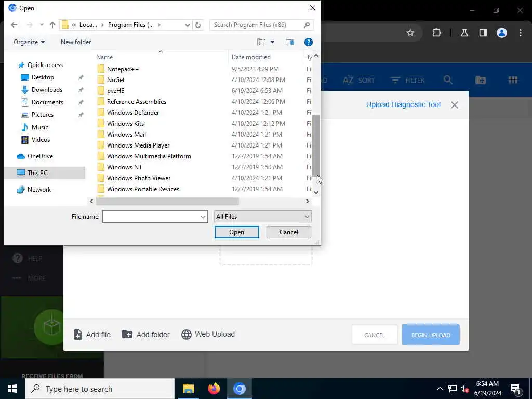Open the Windows Start menu
Viewport: 532px width, 399px height.
coord(12,389)
